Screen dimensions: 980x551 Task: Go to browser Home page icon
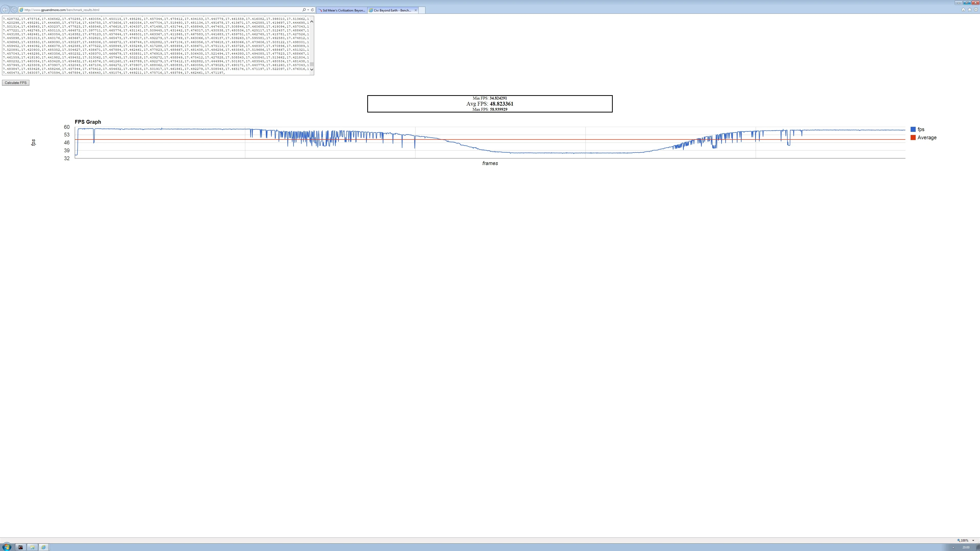tap(963, 10)
